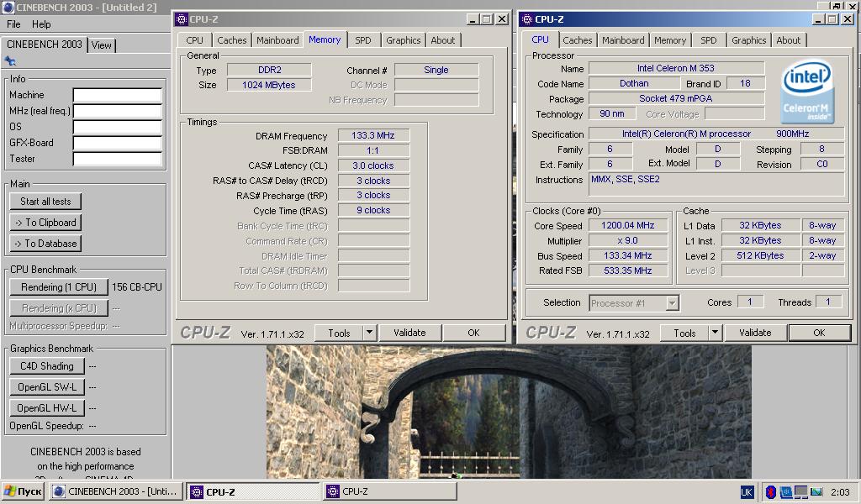
Task: Click the 156 CB-CPU result text
Action: (137, 286)
